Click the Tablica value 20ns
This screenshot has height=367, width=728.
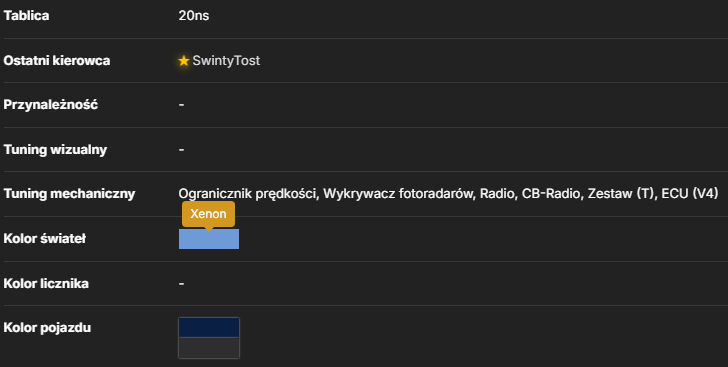[x=194, y=16]
